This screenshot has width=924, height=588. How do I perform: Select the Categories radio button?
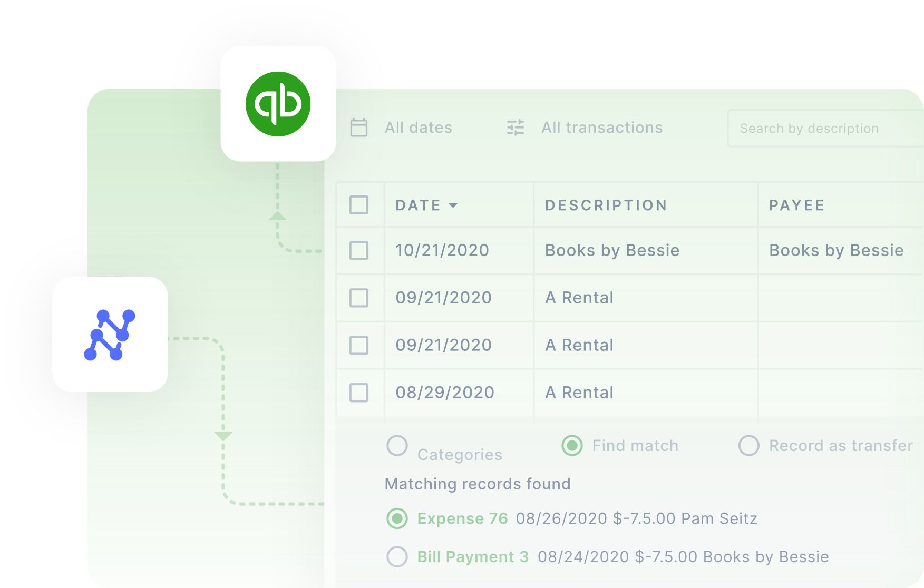pyautogui.click(x=397, y=446)
